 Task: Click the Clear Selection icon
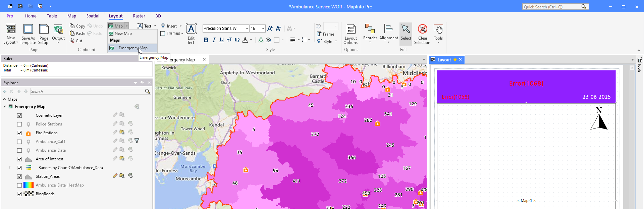click(x=422, y=30)
